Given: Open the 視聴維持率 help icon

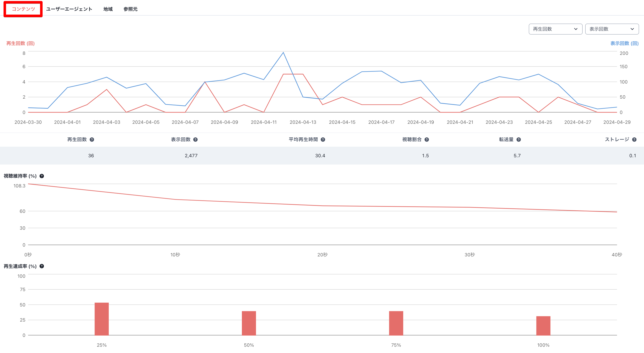Looking at the screenshot, I should (x=42, y=176).
